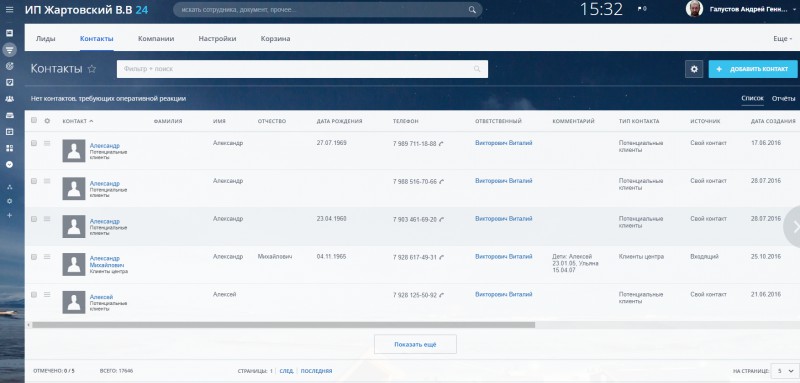
Task: Switch to the Настройки tab
Action: pyautogui.click(x=217, y=39)
